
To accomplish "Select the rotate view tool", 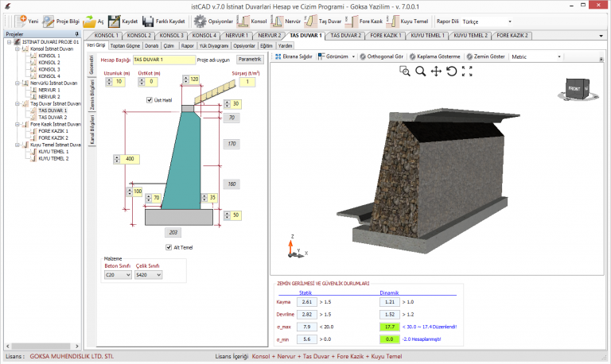I will [x=451, y=71].
